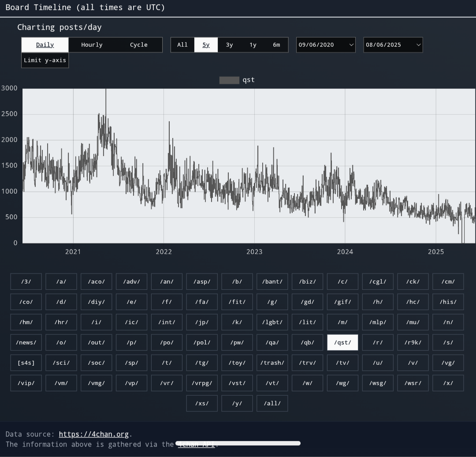Viewport: 476px width, 457px height.
Task: Pick the /adv/ board
Action: tap(131, 282)
